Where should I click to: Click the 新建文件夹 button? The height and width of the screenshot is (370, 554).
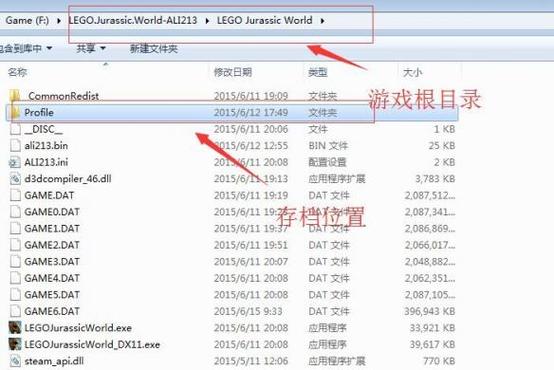coord(154,49)
